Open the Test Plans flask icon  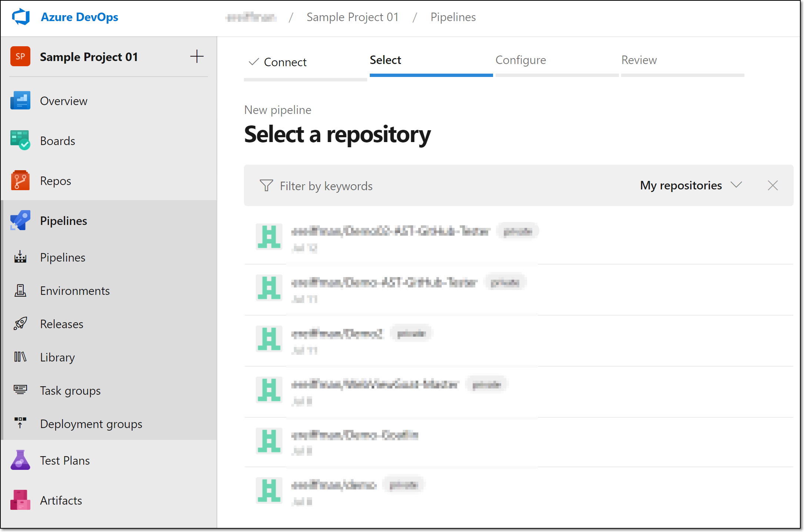click(20, 460)
